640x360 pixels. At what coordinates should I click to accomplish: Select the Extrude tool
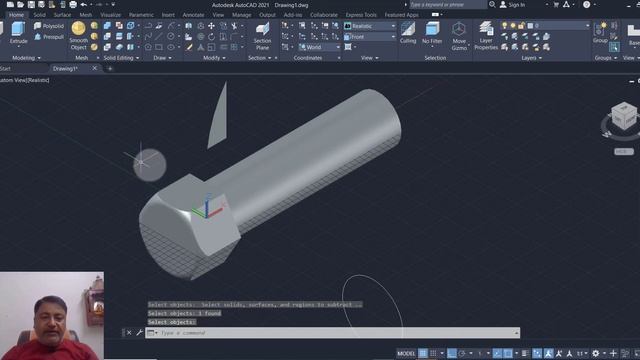pos(18,33)
